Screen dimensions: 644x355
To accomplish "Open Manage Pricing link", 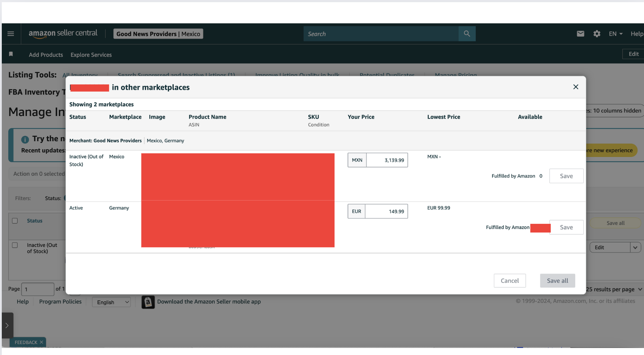I will click(x=456, y=75).
